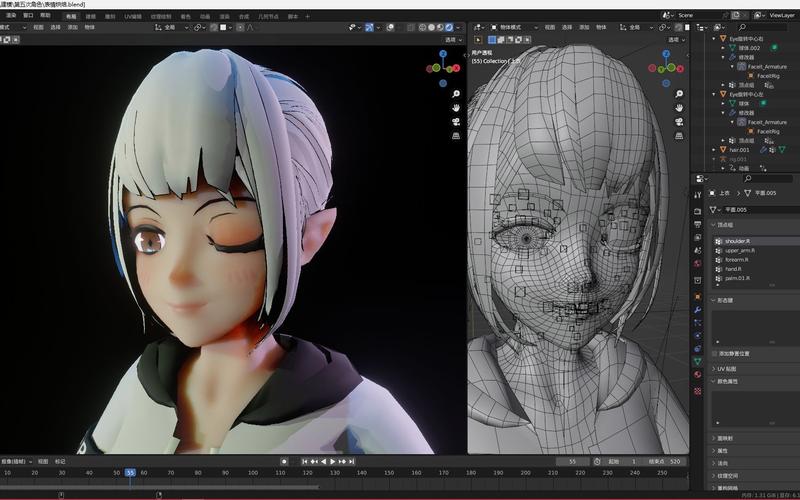Open the Modifiers wrench properties tab
Screen dimensions: 800x500
[697, 310]
